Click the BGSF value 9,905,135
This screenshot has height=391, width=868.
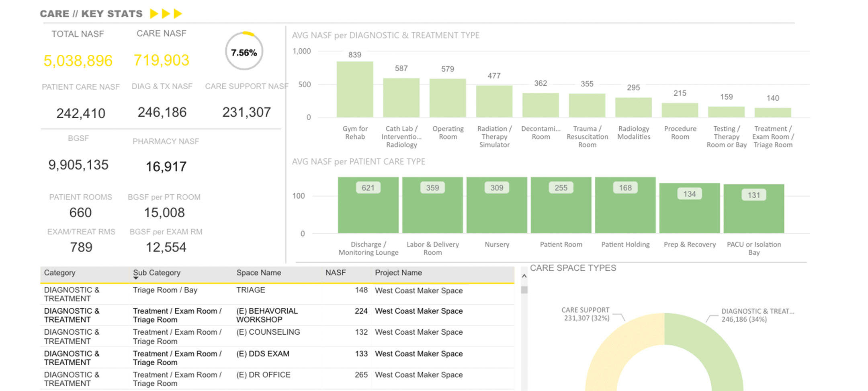(78, 165)
